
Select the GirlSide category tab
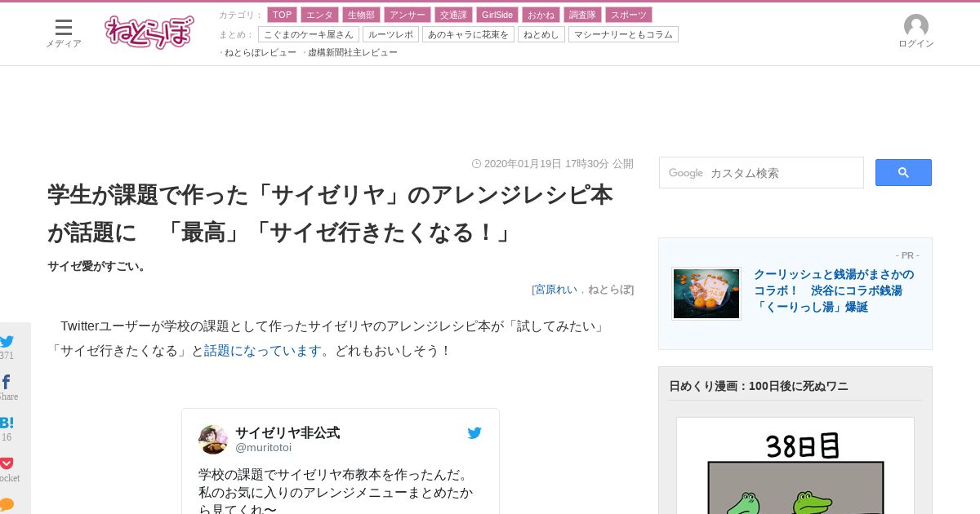point(497,15)
